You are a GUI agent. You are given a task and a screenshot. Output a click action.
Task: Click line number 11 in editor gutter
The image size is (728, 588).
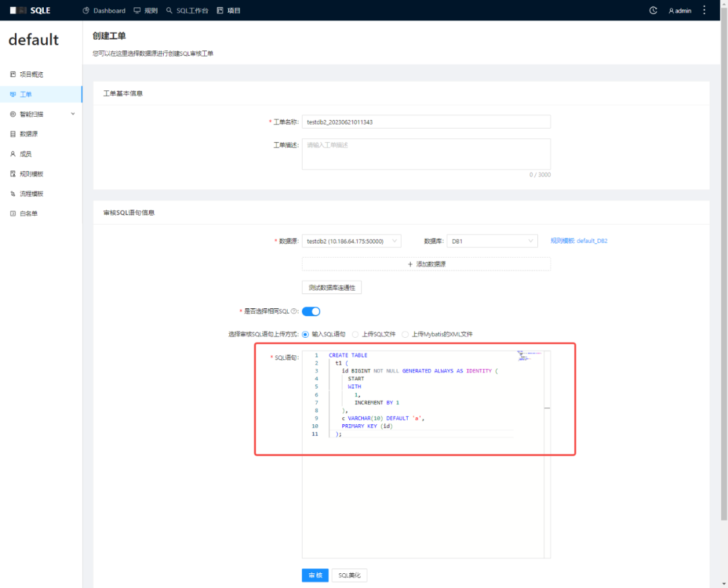[315, 434]
